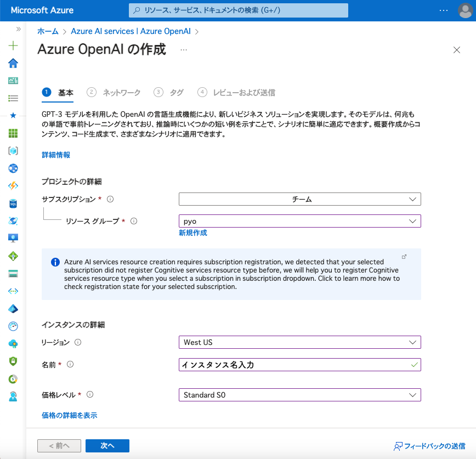Open Monitor gauge icon in sidebar
This screenshot has height=459, width=476.
(13, 326)
